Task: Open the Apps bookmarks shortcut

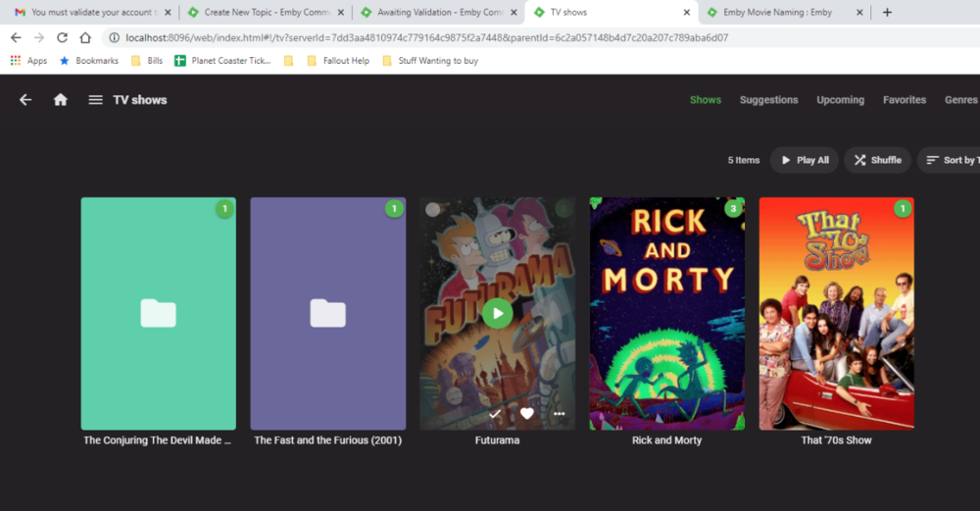Action: pyautogui.click(x=28, y=61)
